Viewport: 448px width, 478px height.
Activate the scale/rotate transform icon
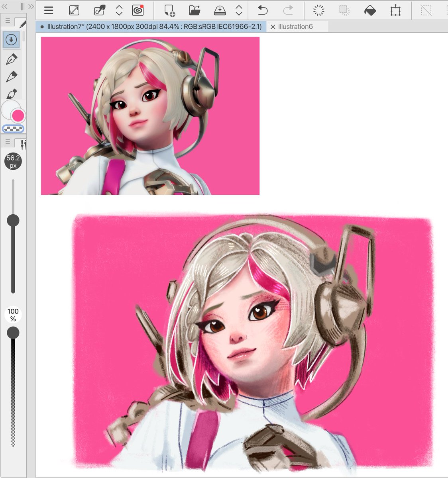pyautogui.click(x=395, y=10)
